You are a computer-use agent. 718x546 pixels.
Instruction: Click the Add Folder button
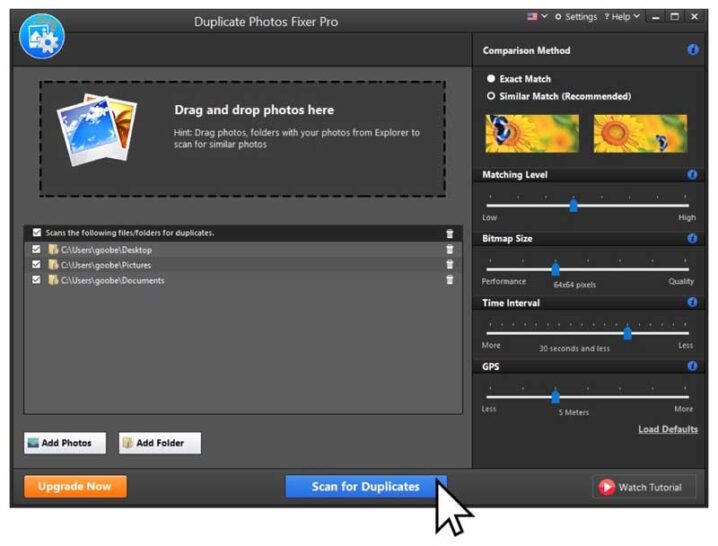[160, 443]
